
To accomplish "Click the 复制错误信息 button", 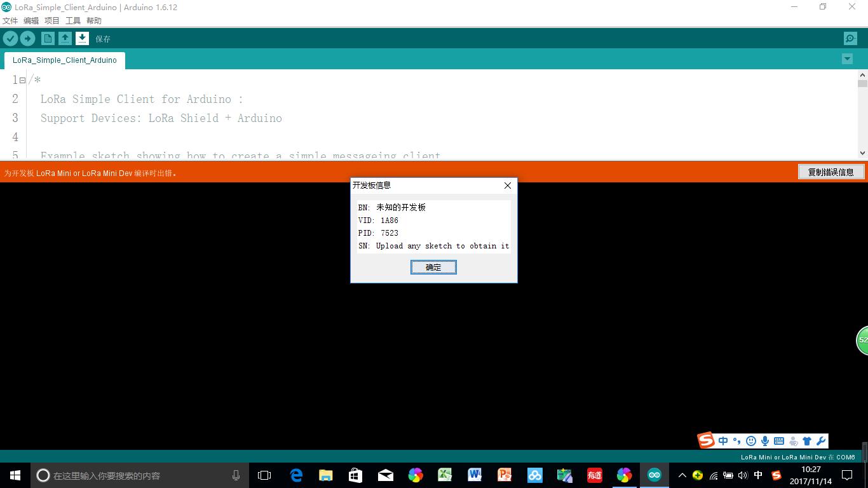I will (831, 172).
